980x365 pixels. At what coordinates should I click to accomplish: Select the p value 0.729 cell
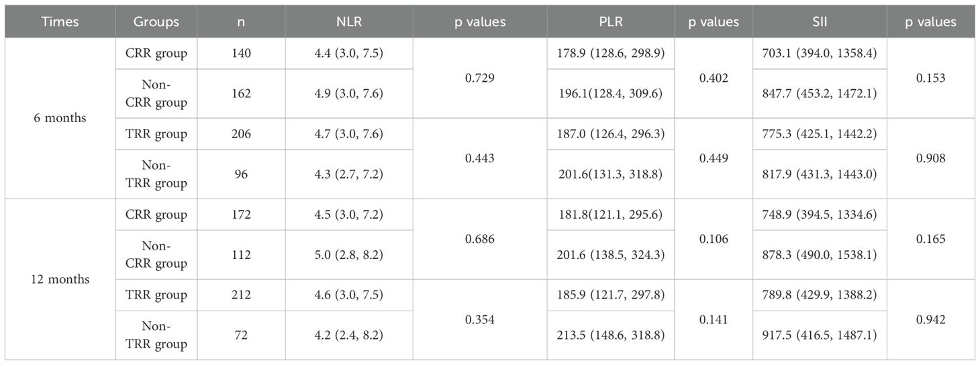point(479,79)
